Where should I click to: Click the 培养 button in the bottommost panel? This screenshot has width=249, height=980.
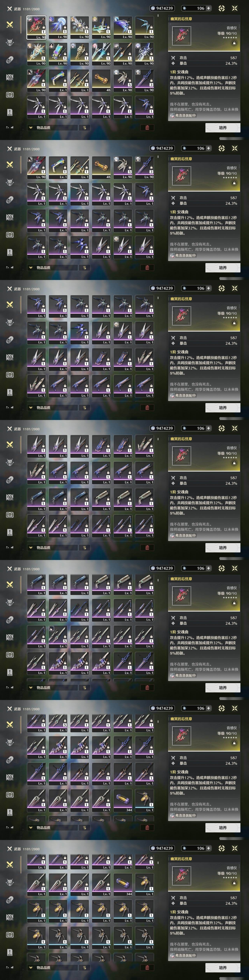pyautogui.click(x=223, y=967)
